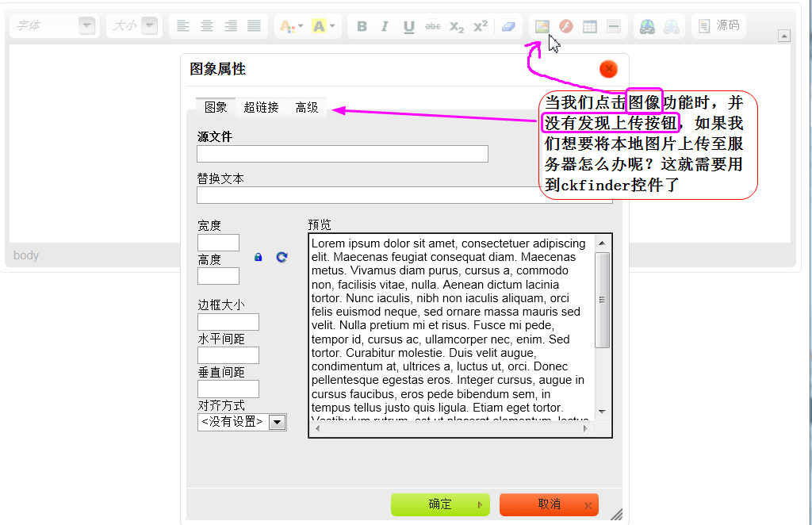Click the insert table icon

pyautogui.click(x=590, y=26)
